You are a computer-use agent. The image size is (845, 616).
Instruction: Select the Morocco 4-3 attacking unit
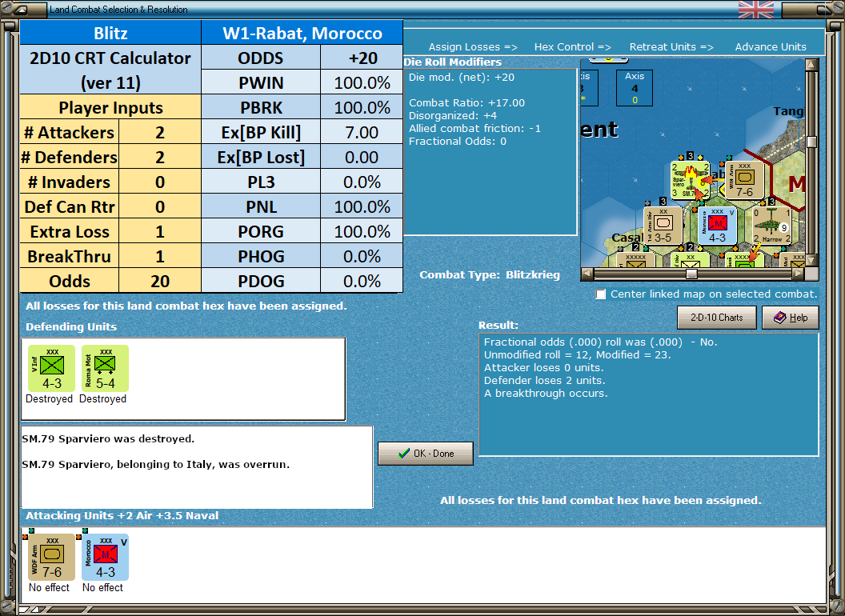[105, 558]
